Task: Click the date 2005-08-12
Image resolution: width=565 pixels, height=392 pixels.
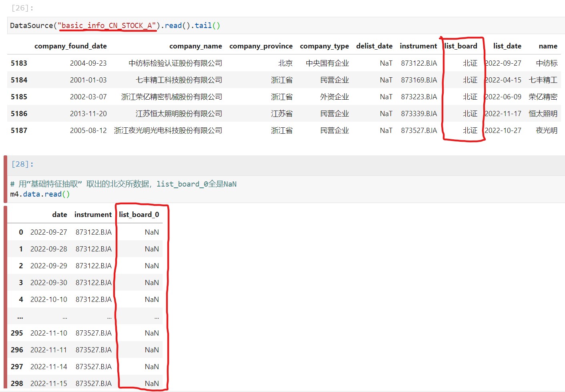Action: (x=88, y=131)
